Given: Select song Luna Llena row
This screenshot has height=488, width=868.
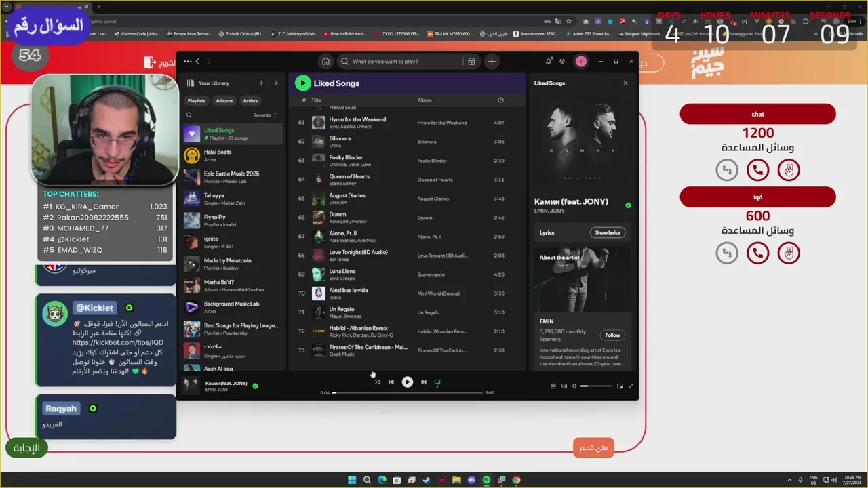Looking at the screenshot, I should pyautogui.click(x=407, y=274).
